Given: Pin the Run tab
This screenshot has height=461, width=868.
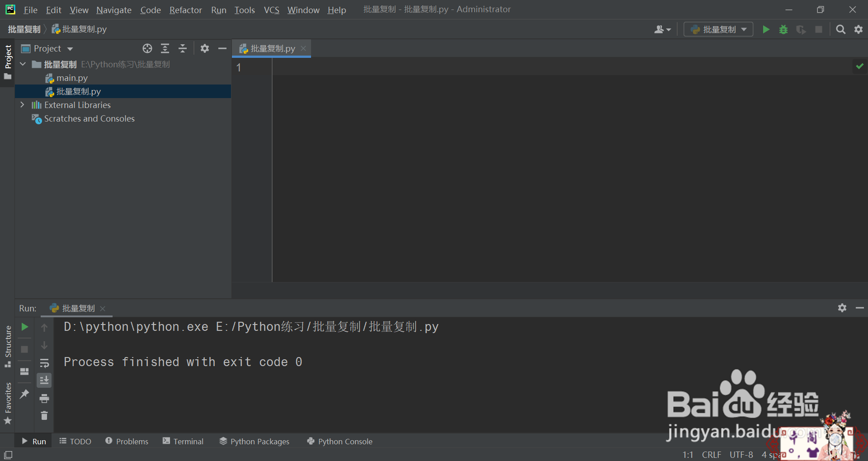Looking at the screenshot, I should coord(24,394).
